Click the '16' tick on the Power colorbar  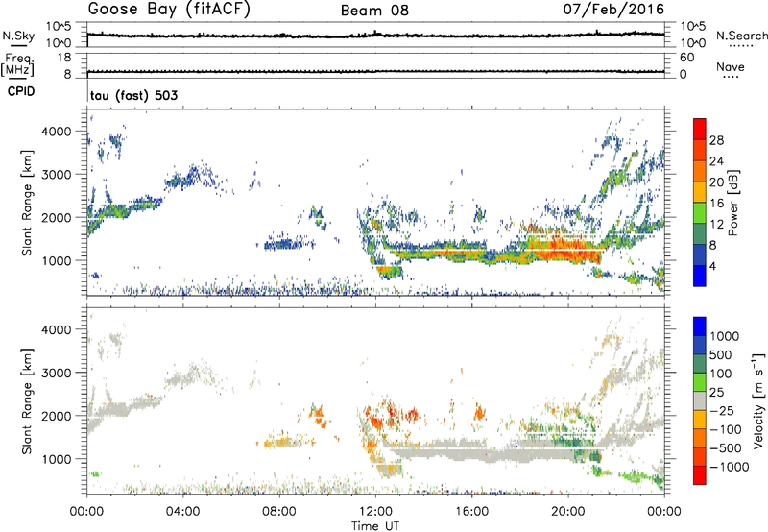716,204
